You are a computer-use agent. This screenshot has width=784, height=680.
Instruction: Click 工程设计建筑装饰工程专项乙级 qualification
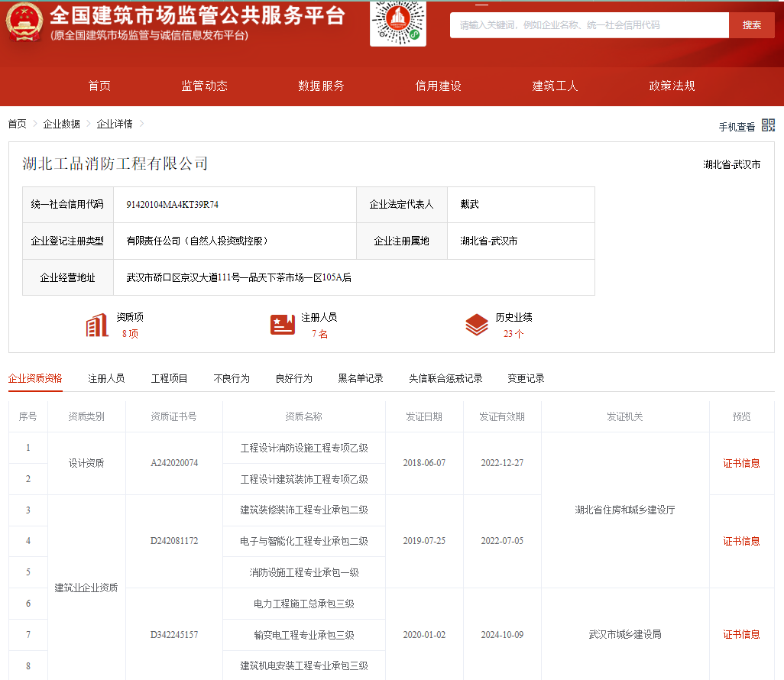point(304,479)
